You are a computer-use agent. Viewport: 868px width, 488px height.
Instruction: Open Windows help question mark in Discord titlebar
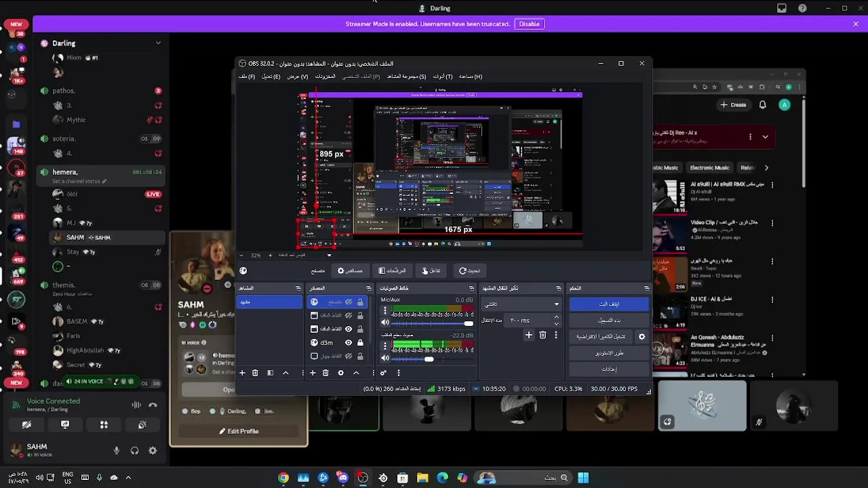[803, 8]
